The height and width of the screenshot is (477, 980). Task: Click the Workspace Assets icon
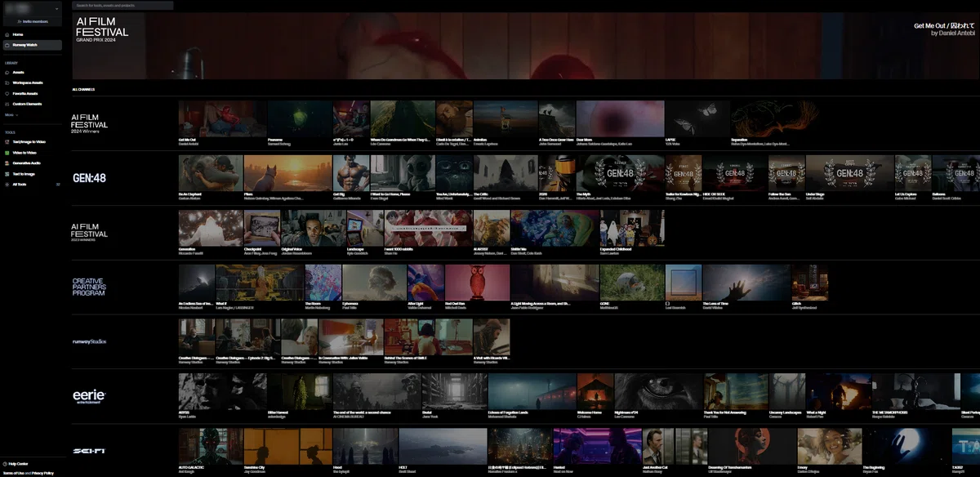[7, 82]
